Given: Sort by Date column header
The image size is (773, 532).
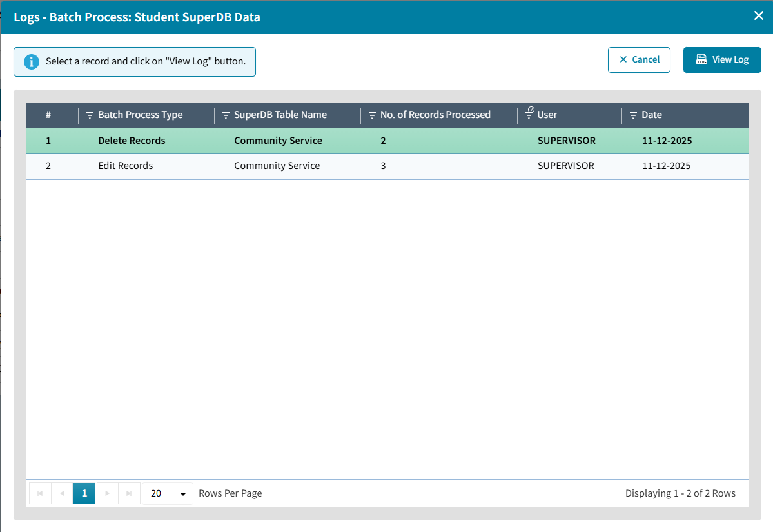Looking at the screenshot, I should click(x=652, y=115).
